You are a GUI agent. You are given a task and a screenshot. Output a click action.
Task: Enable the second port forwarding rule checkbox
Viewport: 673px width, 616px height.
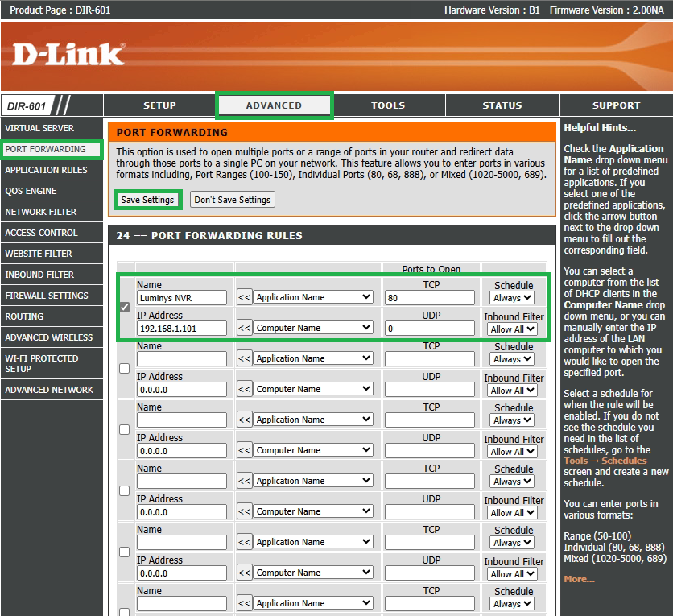coord(124,368)
